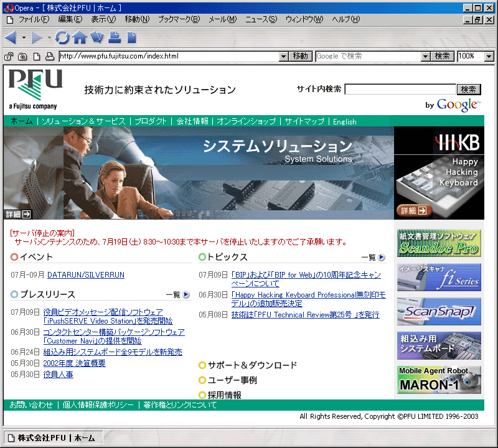Select ソリューション＆サービス nav link
The height and width of the screenshot is (448, 498).
click(x=84, y=121)
